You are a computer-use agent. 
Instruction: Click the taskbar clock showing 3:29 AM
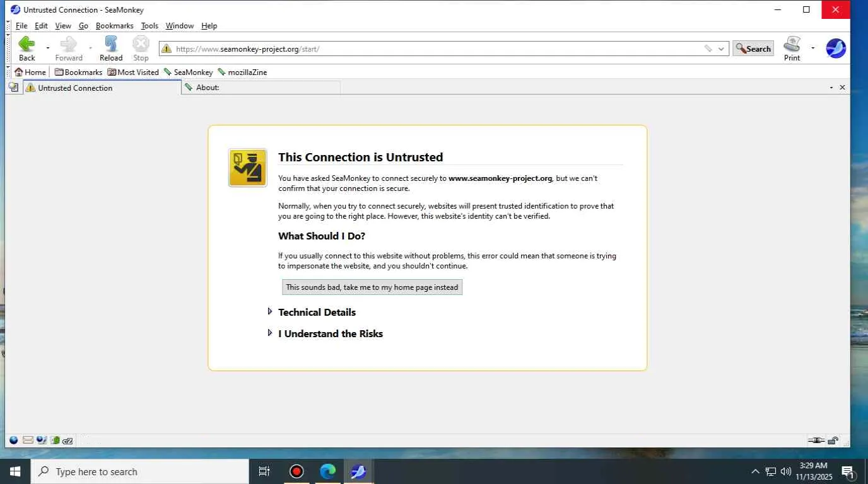coord(813,471)
